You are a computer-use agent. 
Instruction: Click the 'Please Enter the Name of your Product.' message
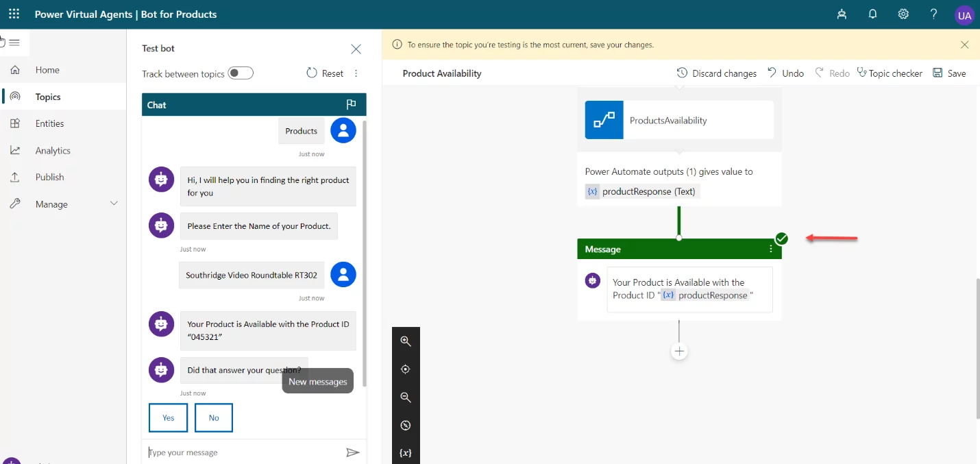point(259,226)
